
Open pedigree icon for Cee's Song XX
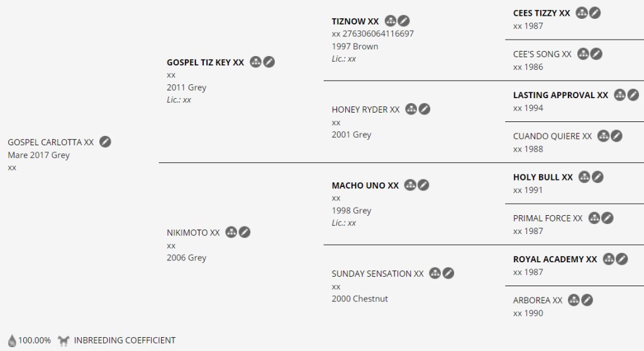click(x=583, y=54)
